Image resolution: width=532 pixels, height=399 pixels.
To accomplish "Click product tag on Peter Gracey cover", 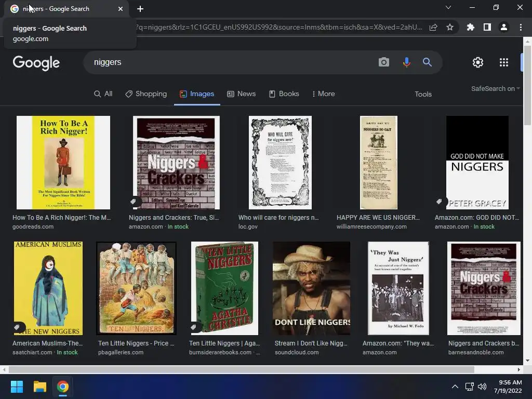I will click(439, 202).
